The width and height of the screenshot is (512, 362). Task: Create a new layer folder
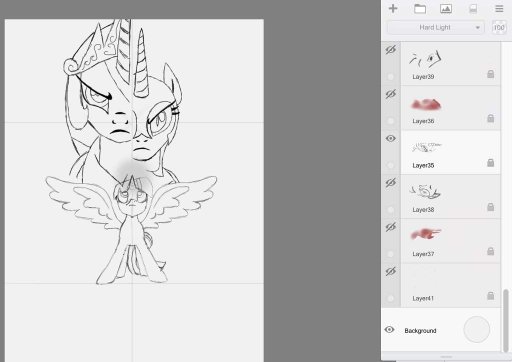coord(420,9)
